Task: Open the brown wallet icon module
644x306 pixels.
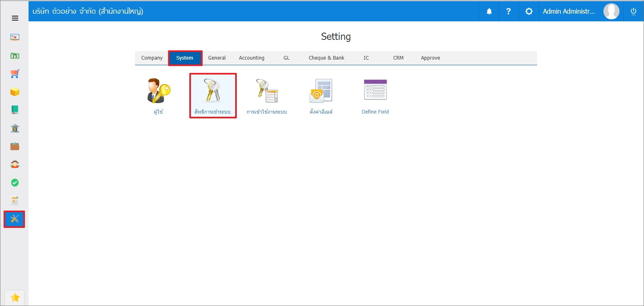Action: click(x=15, y=146)
